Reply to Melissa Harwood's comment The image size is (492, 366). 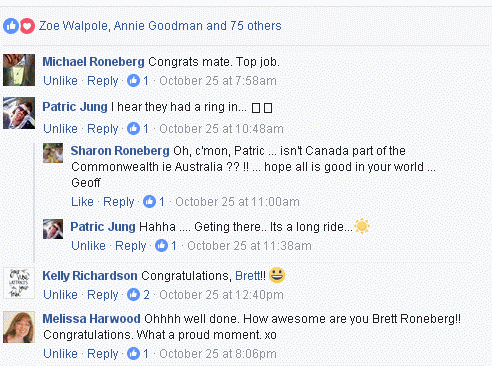103,354
